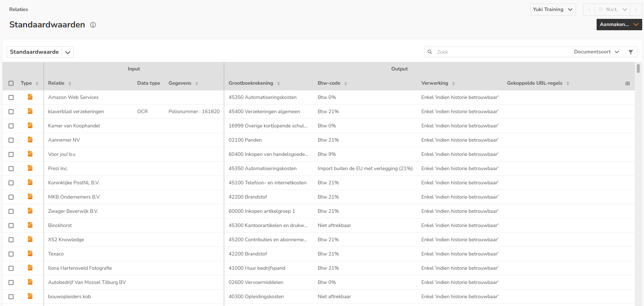Image resolution: width=644 pixels, height=306 pixels.
Task: Open the Aanmaken menu button
Action: pyautogui.click(x=619, y=25)
